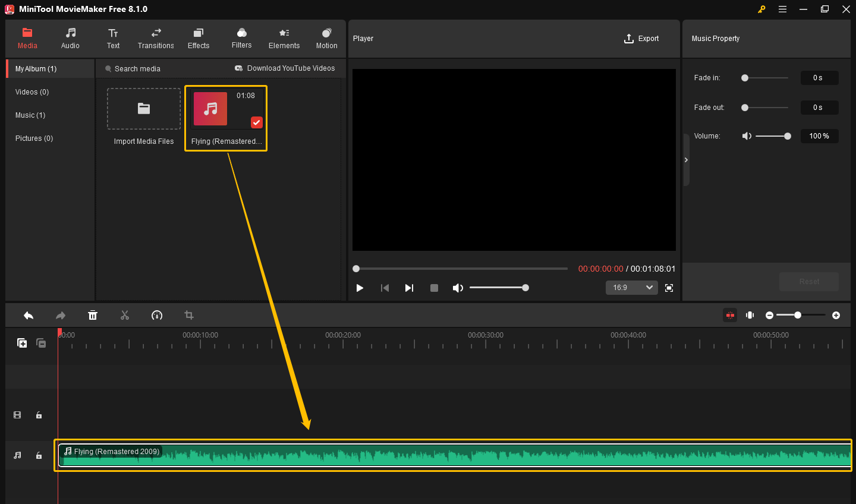Undo the last action

pyautogui.click(x=29, y=316)
